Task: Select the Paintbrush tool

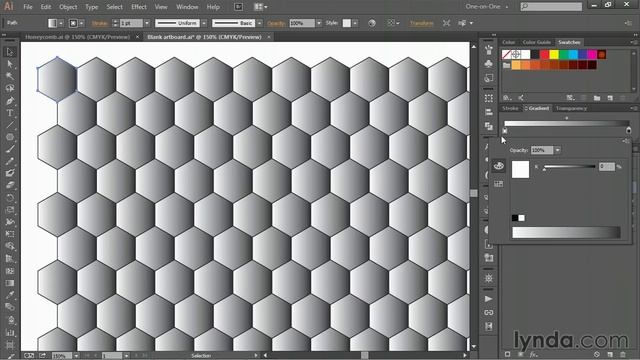Action: (x=10, y=149)
